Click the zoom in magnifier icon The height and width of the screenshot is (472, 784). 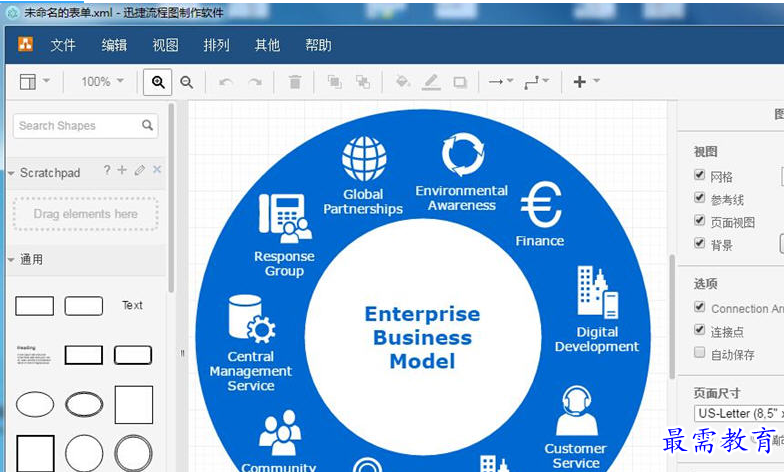(x=158, y=82)
